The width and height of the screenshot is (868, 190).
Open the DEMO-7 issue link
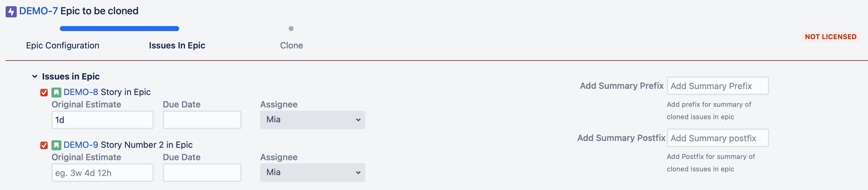coord(38,11)
